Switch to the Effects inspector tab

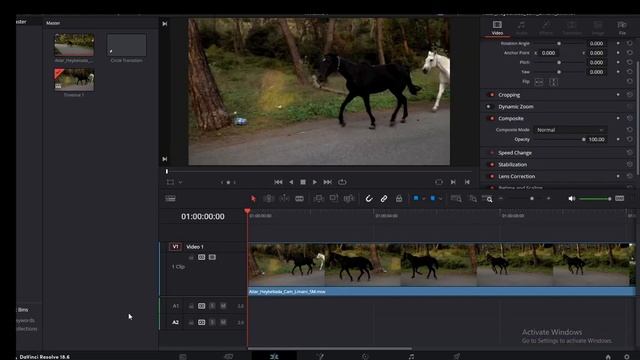coord(546,28)
